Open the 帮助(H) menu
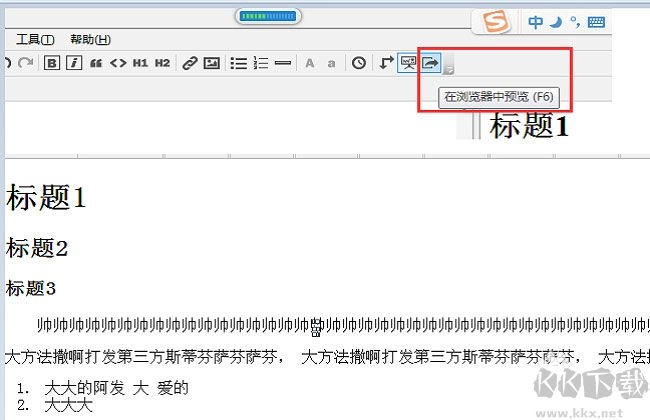The width and height of the screenshot is (650, 420). pos(90,39)
